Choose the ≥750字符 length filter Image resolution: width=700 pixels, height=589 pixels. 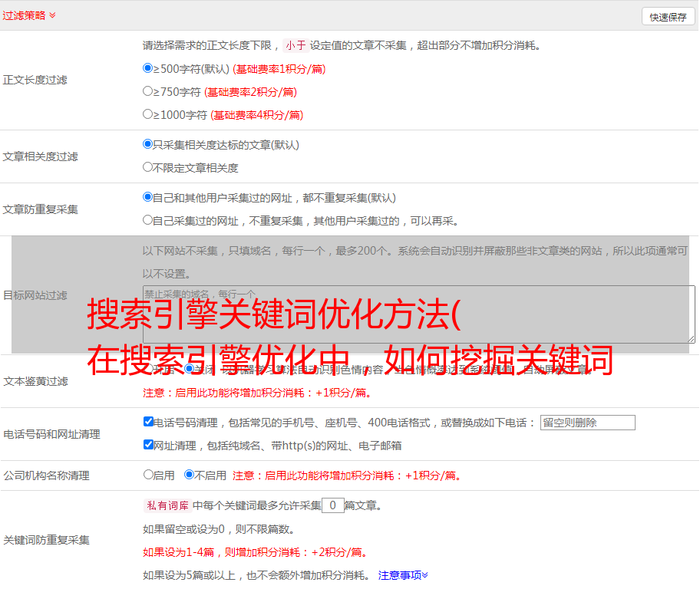click(x=148, y=91)
